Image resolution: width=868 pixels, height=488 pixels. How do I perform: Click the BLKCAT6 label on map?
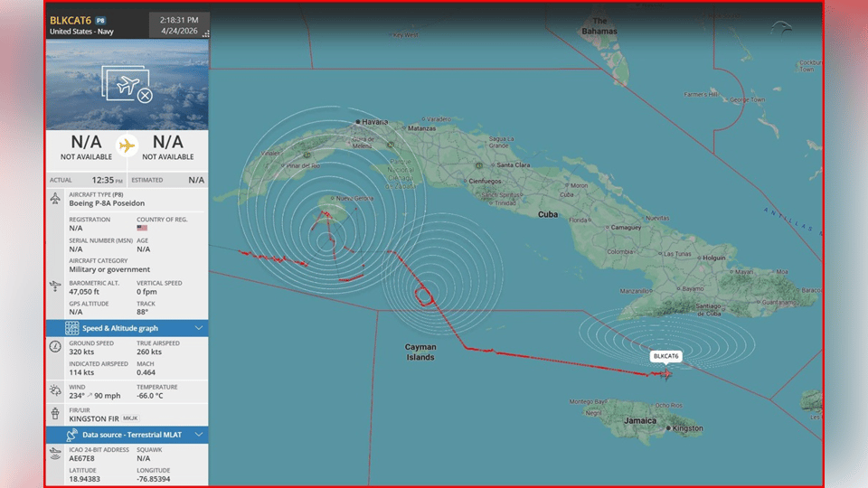(x=665, y=356)
